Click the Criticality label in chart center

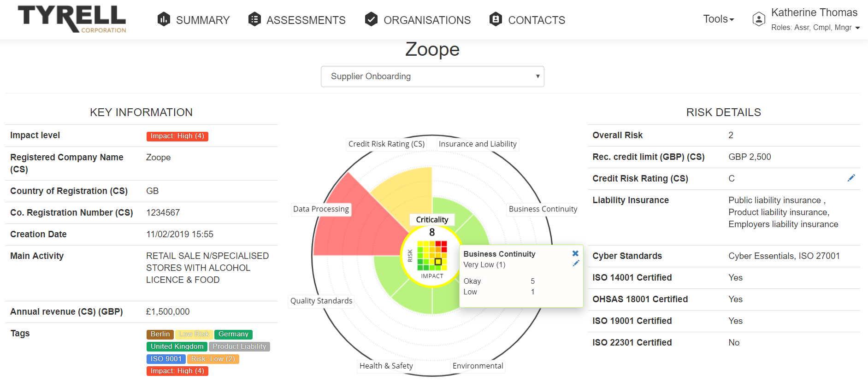tap(432, 220)
